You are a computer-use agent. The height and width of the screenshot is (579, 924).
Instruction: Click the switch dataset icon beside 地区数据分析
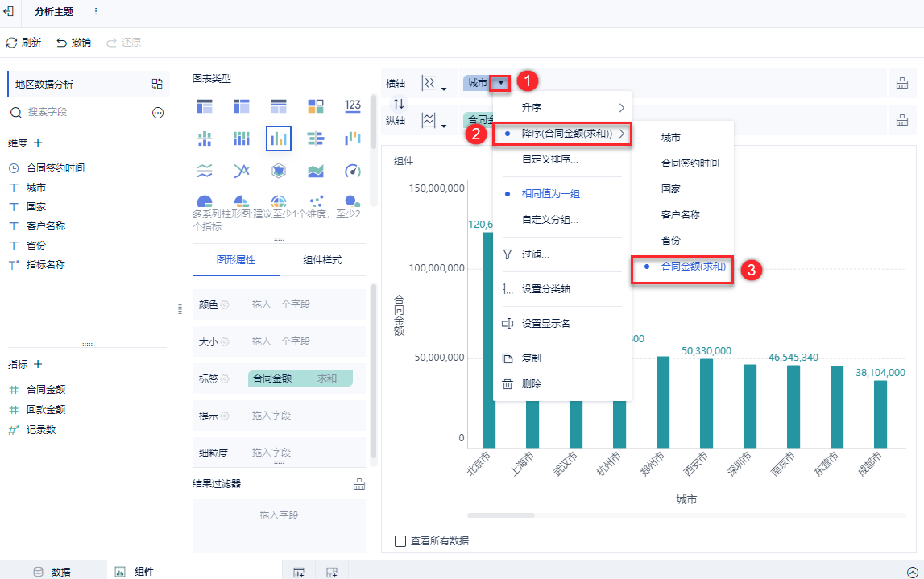pos(157,84)
